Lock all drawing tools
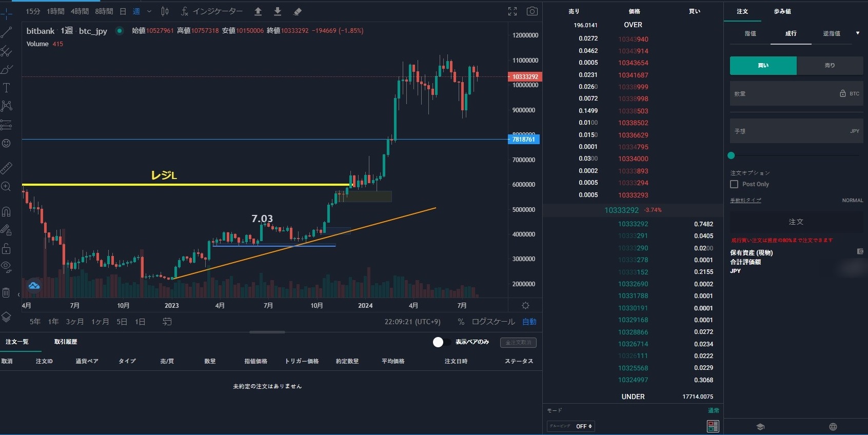Image resolution: width=868 pixels, height=435 pixels. (x=6, y=248)
